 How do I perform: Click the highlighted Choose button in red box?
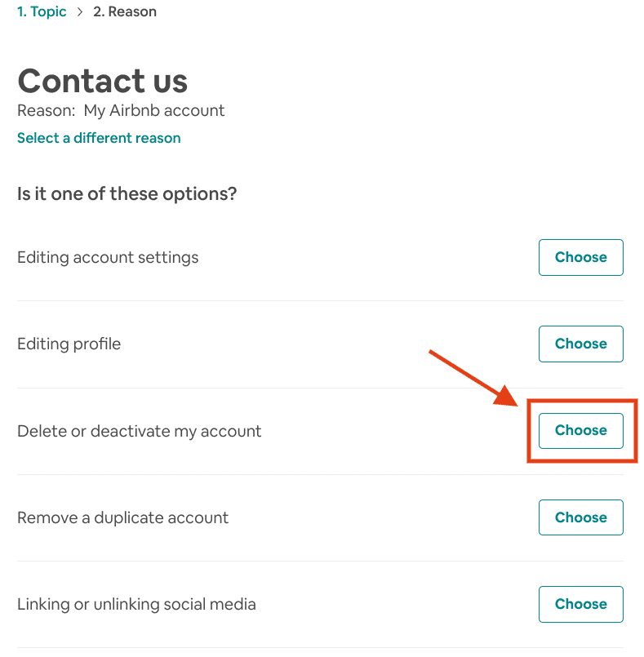pos(580,430)
